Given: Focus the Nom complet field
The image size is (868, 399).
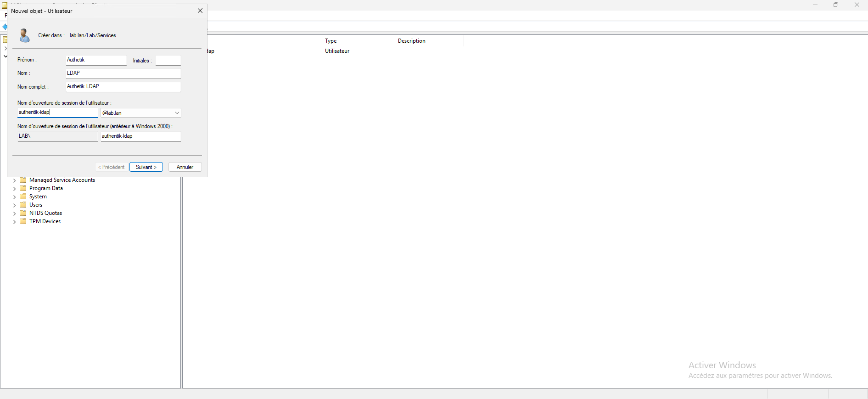Looking at the screenshot, I should pyautogui.click(x=123, y=87).
